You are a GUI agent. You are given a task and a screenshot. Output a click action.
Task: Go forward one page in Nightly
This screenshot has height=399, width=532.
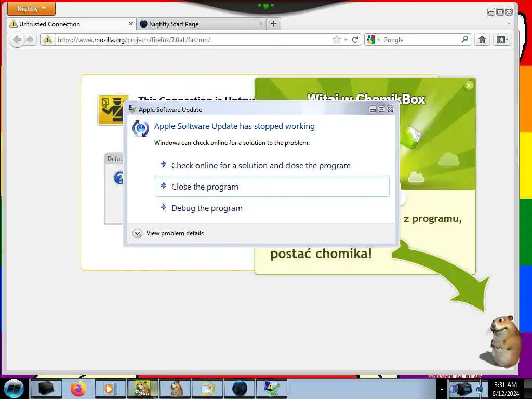[x=30, y=39]
